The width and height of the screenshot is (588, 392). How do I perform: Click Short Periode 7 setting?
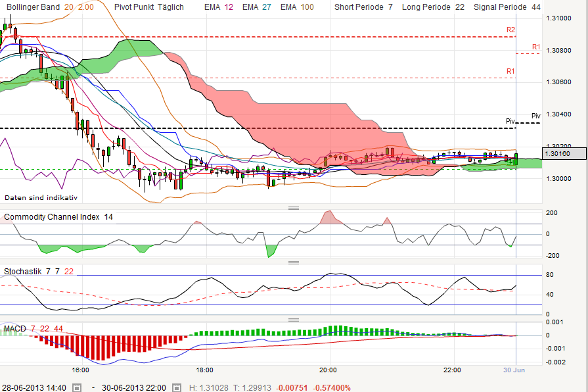pos(363,7)
